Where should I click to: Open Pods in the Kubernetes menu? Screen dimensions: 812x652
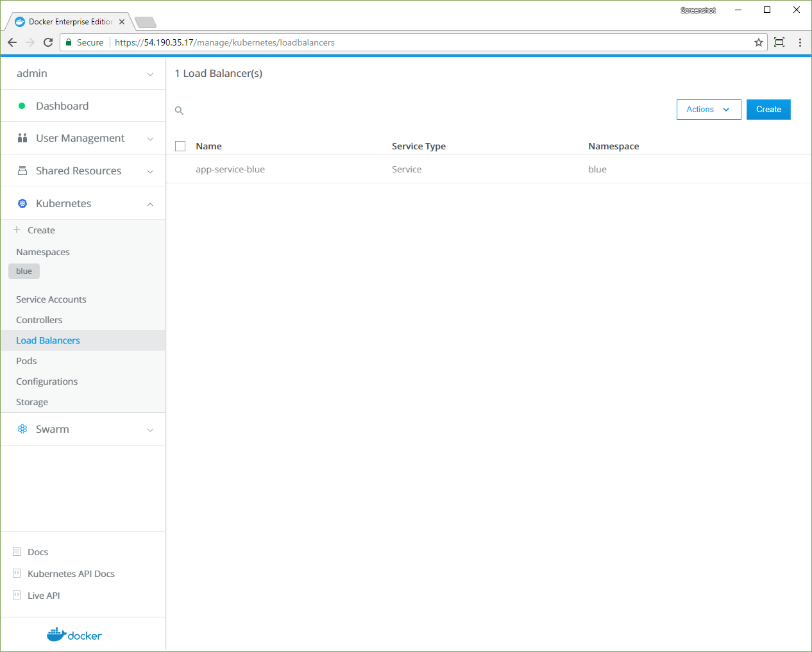click(x=26, y=361)
